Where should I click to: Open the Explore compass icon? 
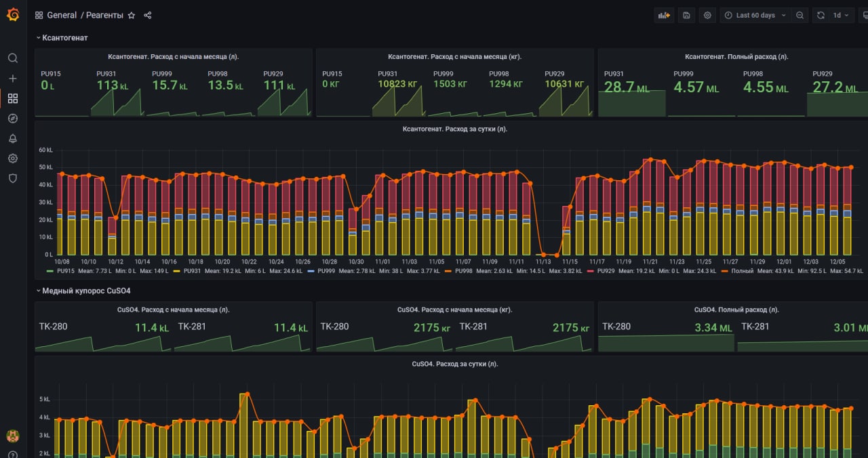[x=12, y=119]
